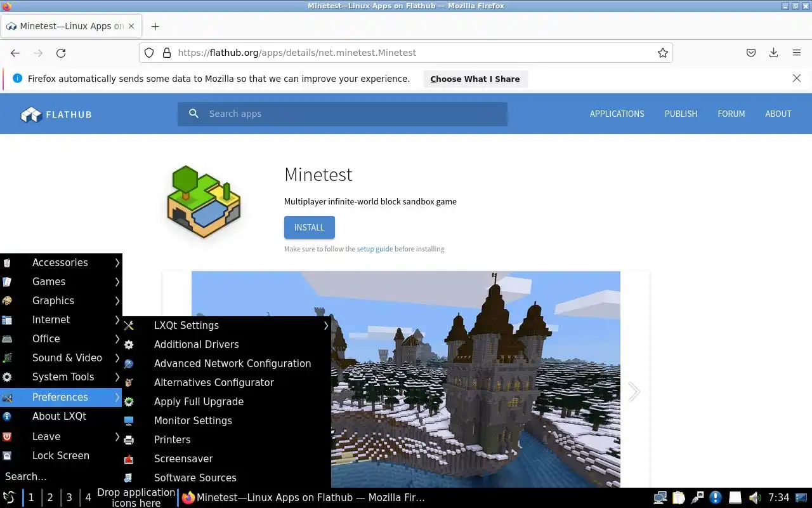812x508 pixels.
Task: Click the show desktop icon
Action: tap(802, 497)
